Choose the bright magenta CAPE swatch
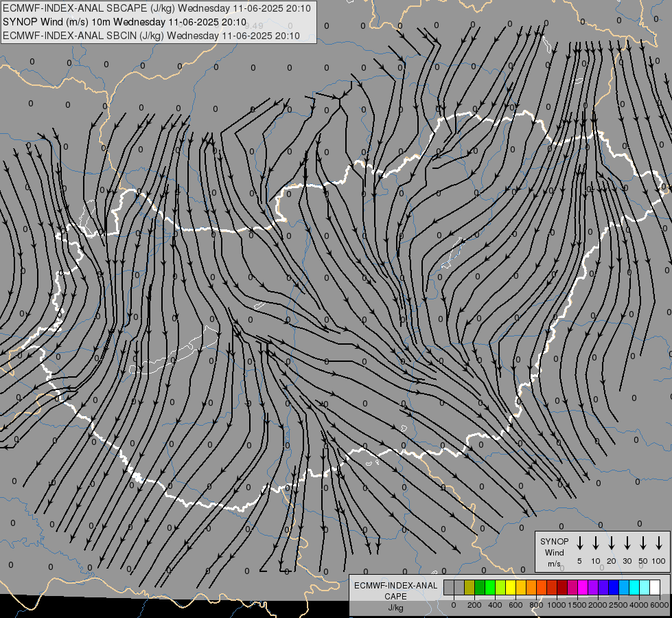Image resolution: width=672 pixels, height=618 pixels. click(583, 588)
